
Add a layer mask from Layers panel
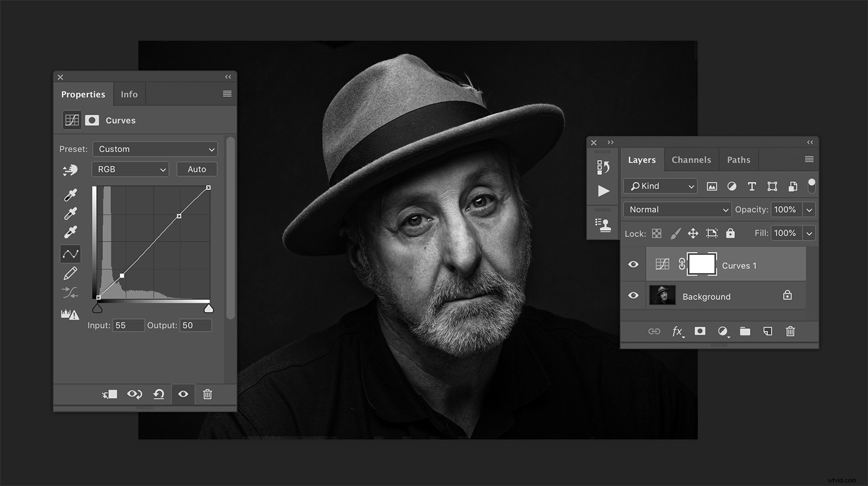(x=700, y=331)
